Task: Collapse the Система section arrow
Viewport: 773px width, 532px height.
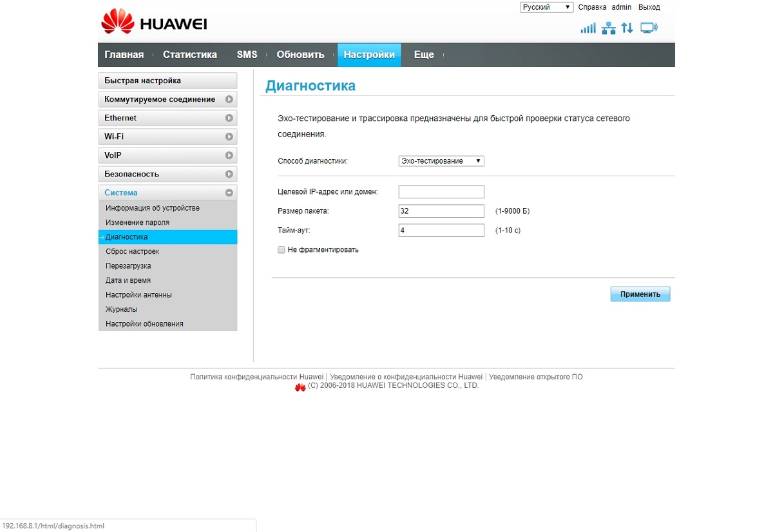Action: point(229,193)
